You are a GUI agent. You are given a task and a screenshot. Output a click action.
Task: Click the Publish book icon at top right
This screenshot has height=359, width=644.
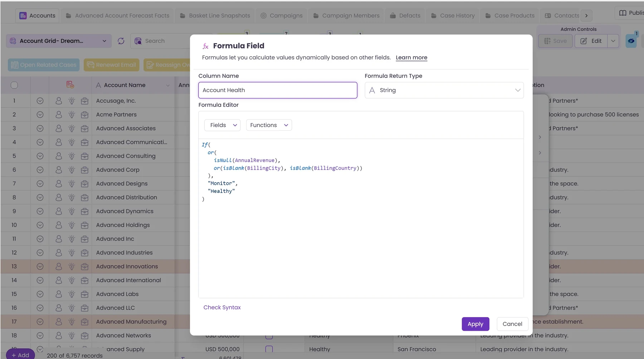(x=623, y=13)
